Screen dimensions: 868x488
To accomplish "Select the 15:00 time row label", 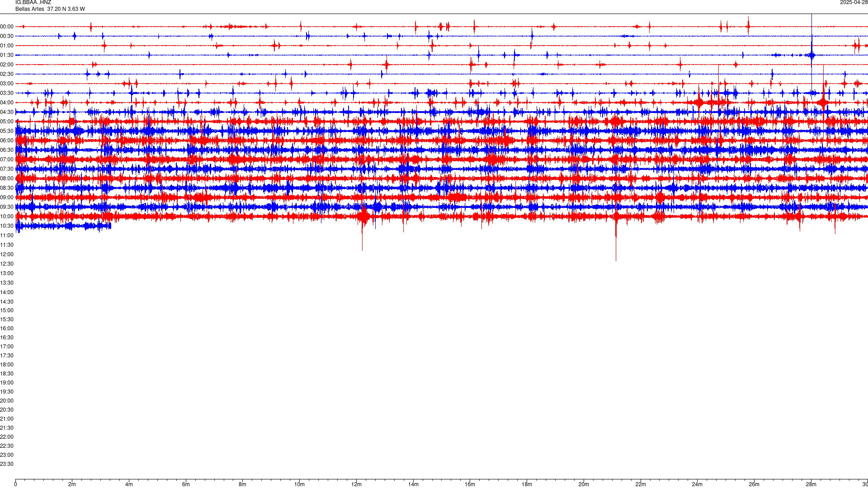I will [x=7, y=310].
